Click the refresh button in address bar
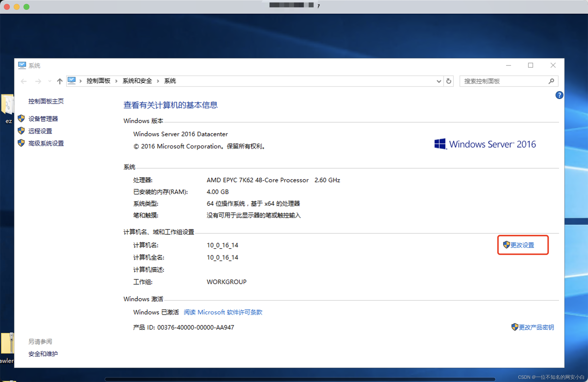Image resolution: width=588 pixels, height=382 pixels. (x=449, y=81)
